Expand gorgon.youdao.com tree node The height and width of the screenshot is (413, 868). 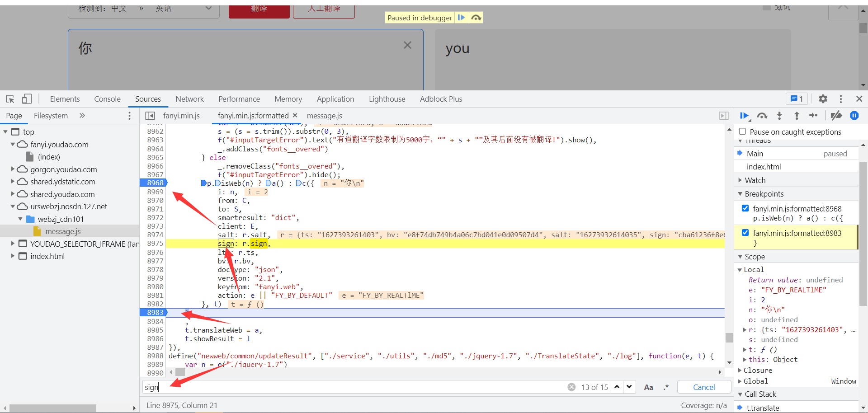point(13,169)
